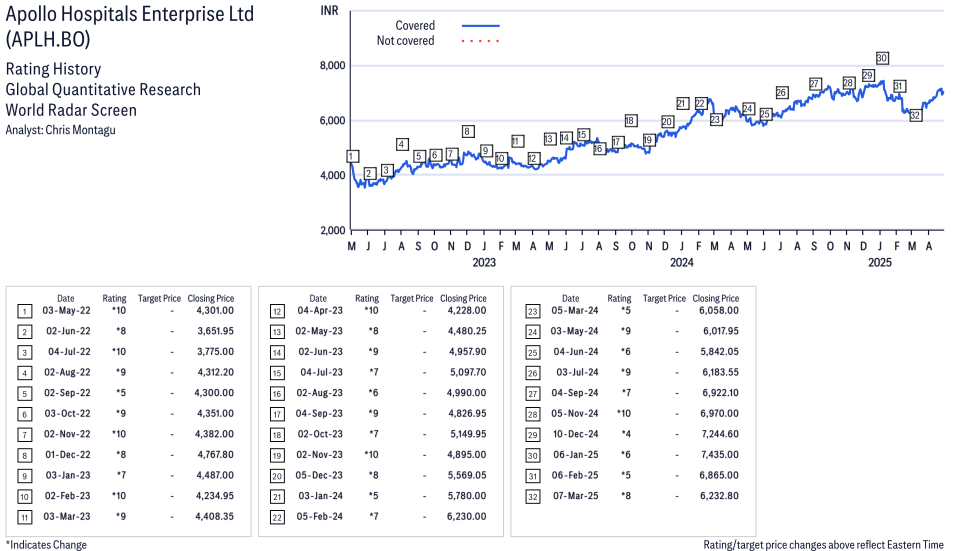
Task: Select chart marker 8 near December 2022
Action: point(467,132)
